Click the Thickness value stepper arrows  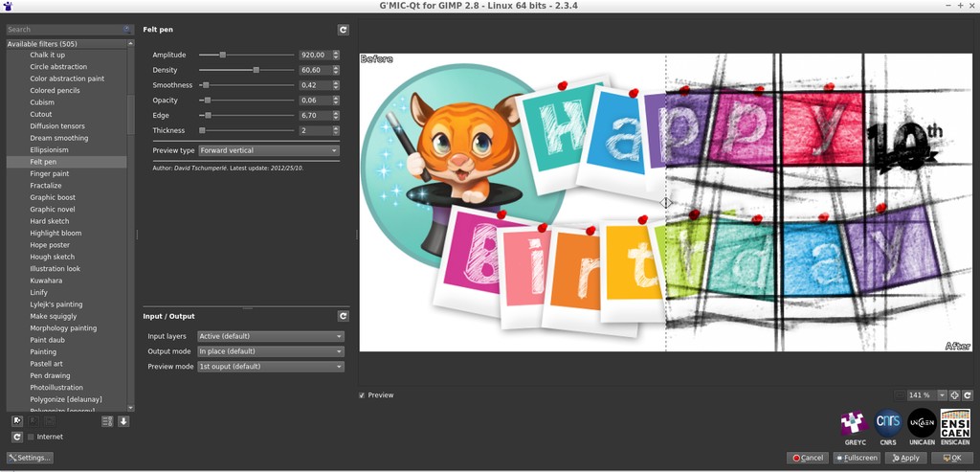[x=336, y=130]
